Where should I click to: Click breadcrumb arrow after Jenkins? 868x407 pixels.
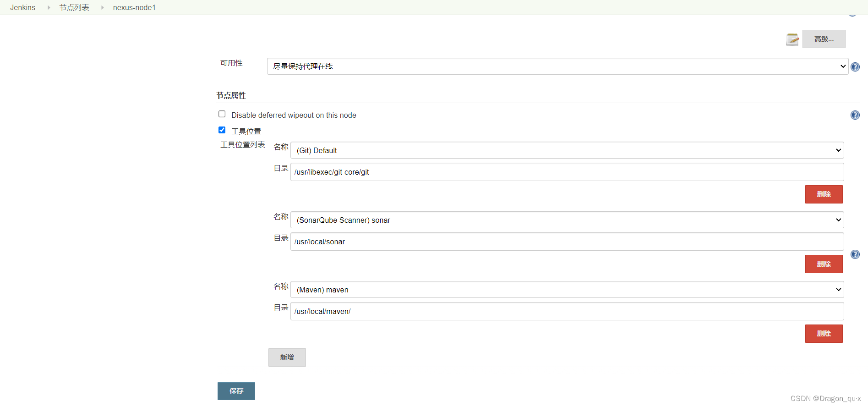pos(49,8)
